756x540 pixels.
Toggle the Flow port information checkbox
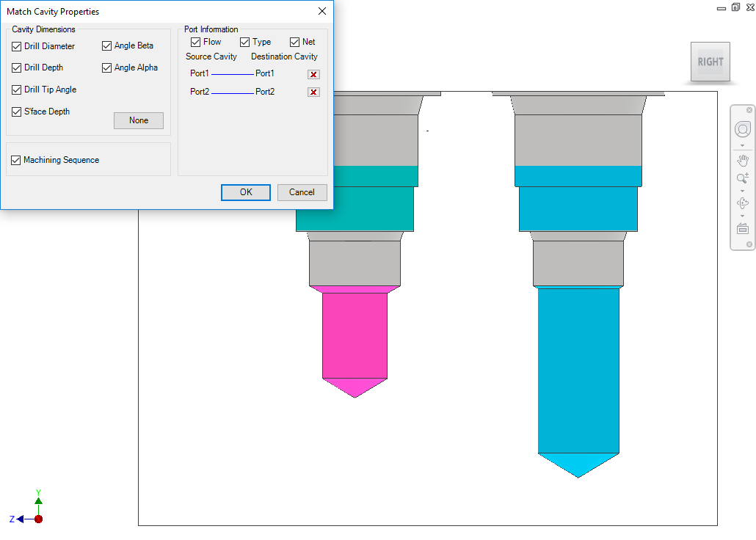[x=196, y=43]
